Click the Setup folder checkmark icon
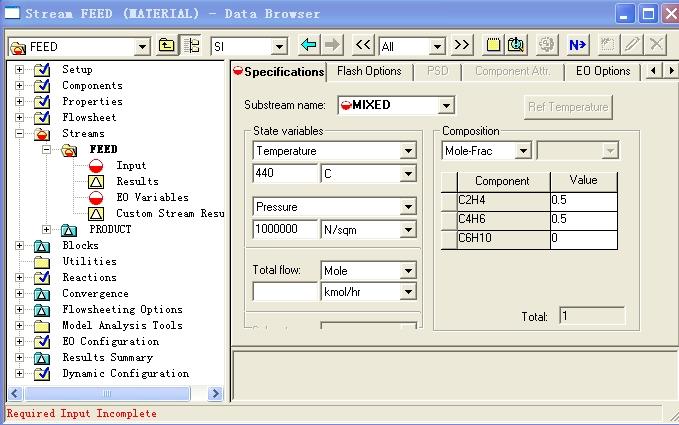This screenshot has height=425, width=679. pyautogui.click(x=42, y=70)
